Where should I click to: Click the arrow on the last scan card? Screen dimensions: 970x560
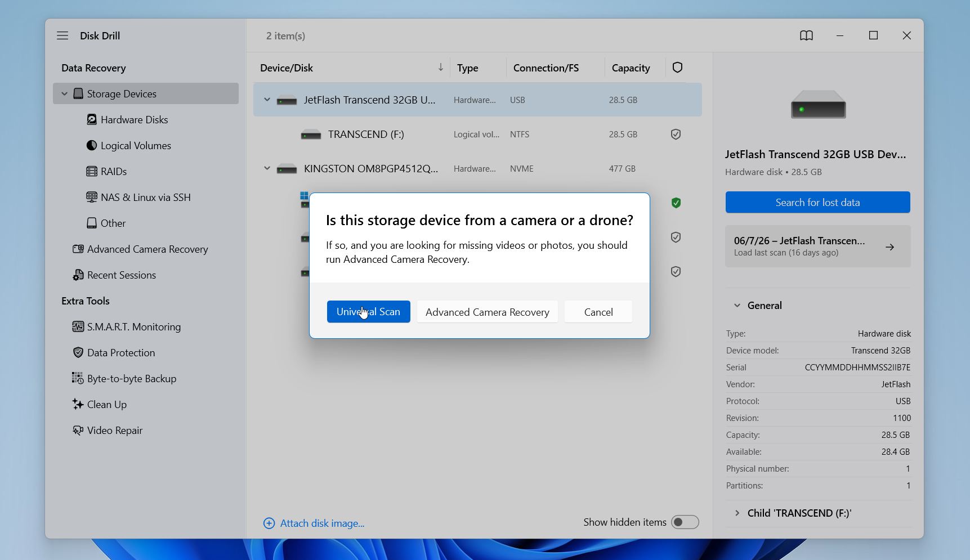(890, 247)
